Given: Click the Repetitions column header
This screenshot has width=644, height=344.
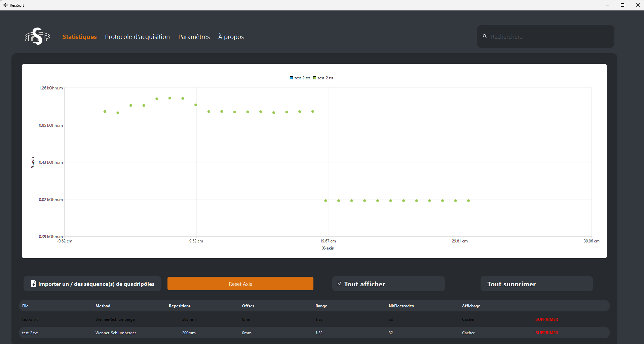Looking at the screenshot, I should coord(180,306).
